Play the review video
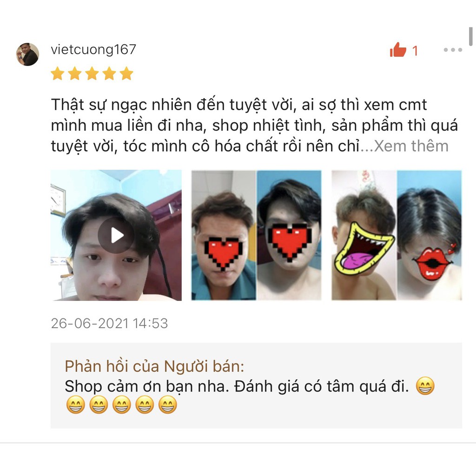This screenshot has width=476, height=476. coord(116,235)
